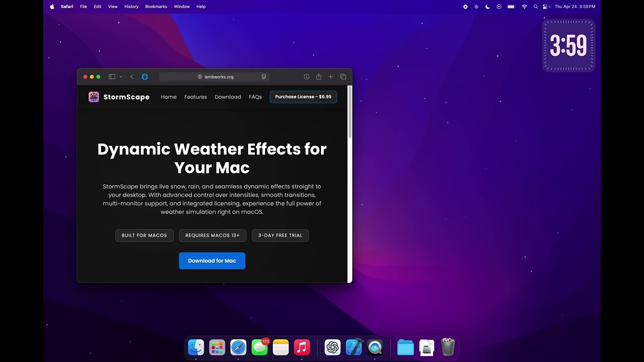Image resolution: width=644 pixels, height=362 pixels.
Task: Open the Download nav link
Action: (x=228, y=97)
